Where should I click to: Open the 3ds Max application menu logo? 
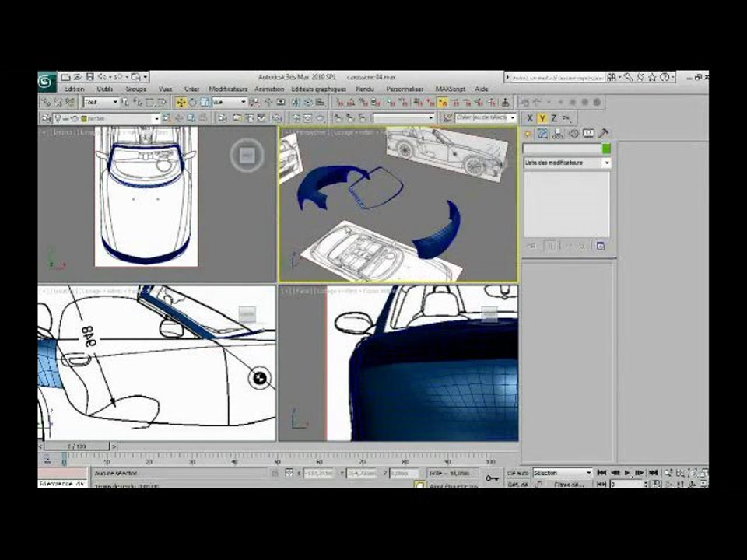coord(47,82)
